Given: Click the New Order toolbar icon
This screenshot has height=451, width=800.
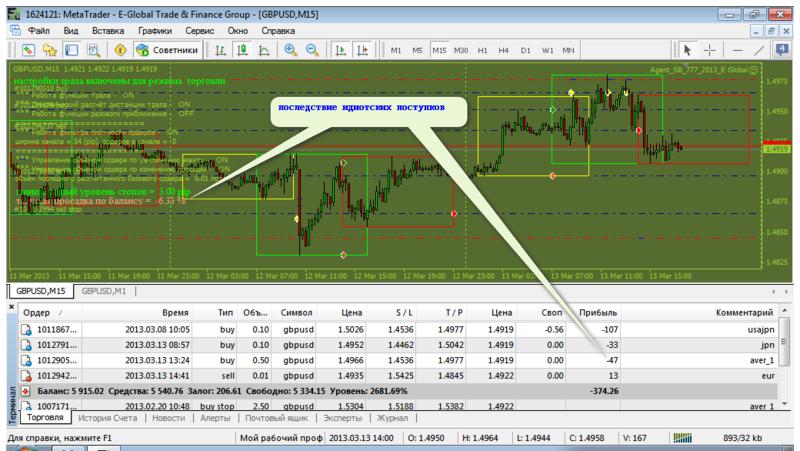Looking at the screenshot, I should coord(28,50).
